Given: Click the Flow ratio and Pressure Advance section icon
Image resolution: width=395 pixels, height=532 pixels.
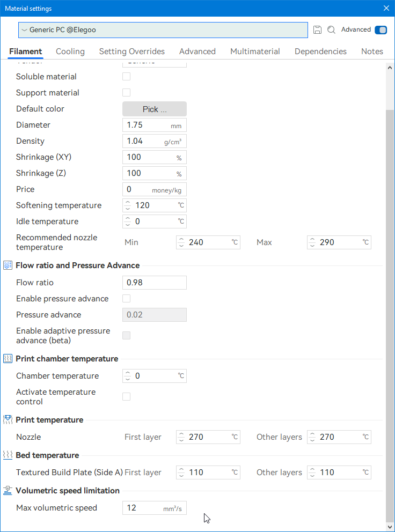Looking at the screenshot, I should [8, 265].
